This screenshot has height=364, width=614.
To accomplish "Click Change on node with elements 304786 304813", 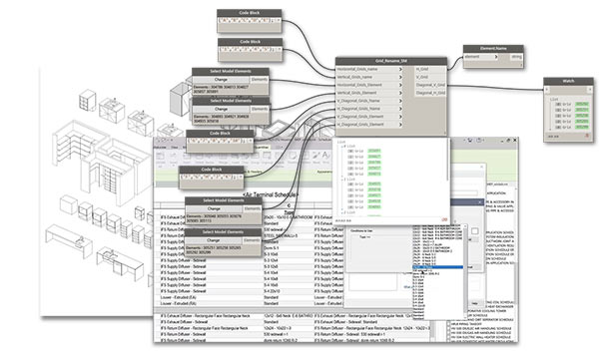I will tap(221, 80).
